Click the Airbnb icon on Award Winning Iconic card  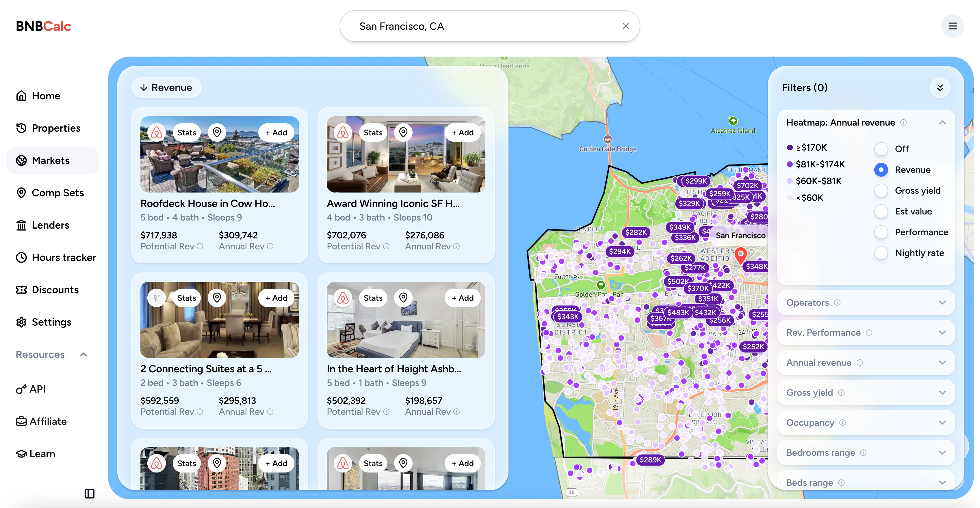click(343, 132)
